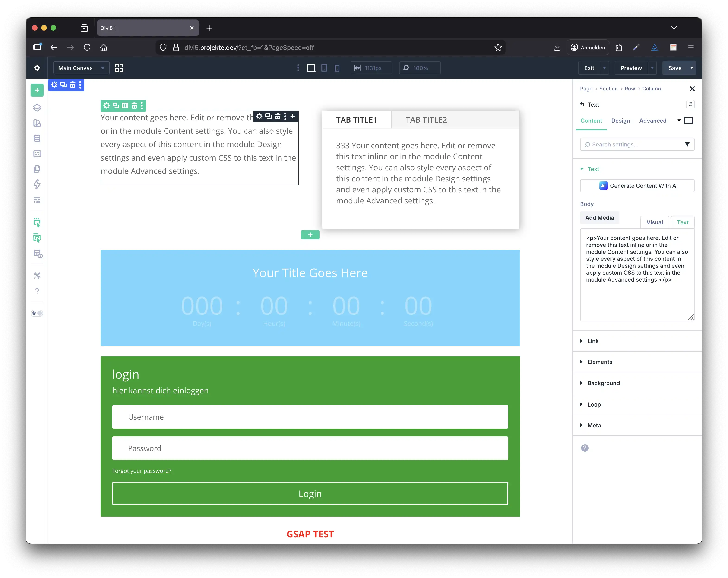
Task: Open the crossed tools icon in sidebar
Action: (37, 276)
